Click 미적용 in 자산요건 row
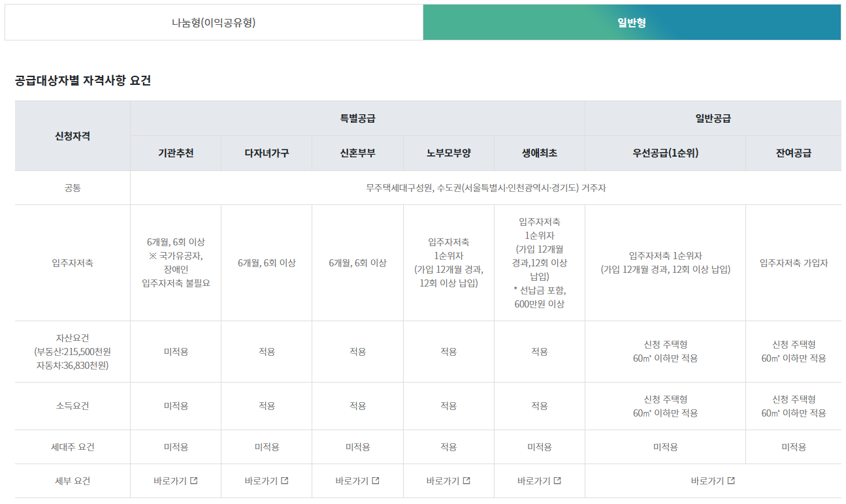The width and height of the screenshot is (846, 504). coord(176,351)
